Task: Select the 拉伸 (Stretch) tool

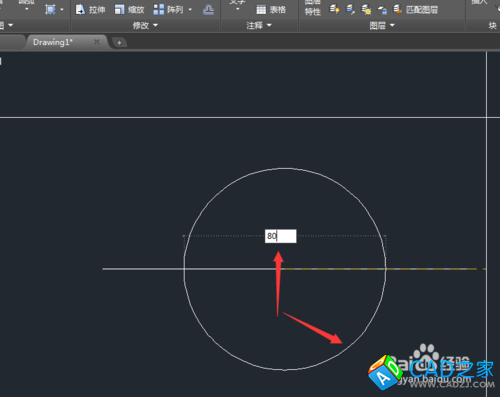Action: tap(90, 10)
